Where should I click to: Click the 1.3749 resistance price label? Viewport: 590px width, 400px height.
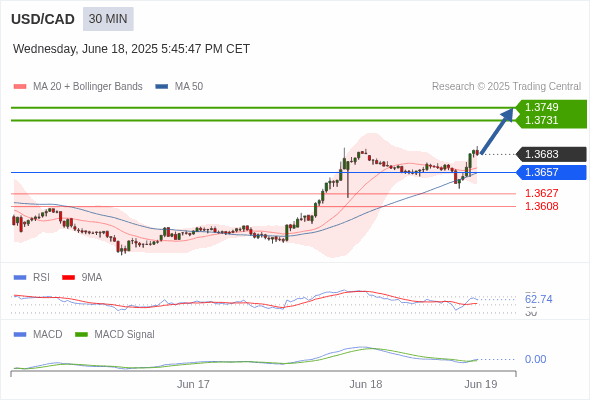coord(541,107)
